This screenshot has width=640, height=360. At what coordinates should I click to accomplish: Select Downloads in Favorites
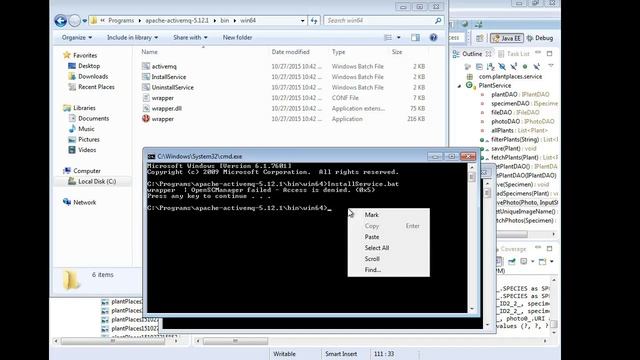88,76
